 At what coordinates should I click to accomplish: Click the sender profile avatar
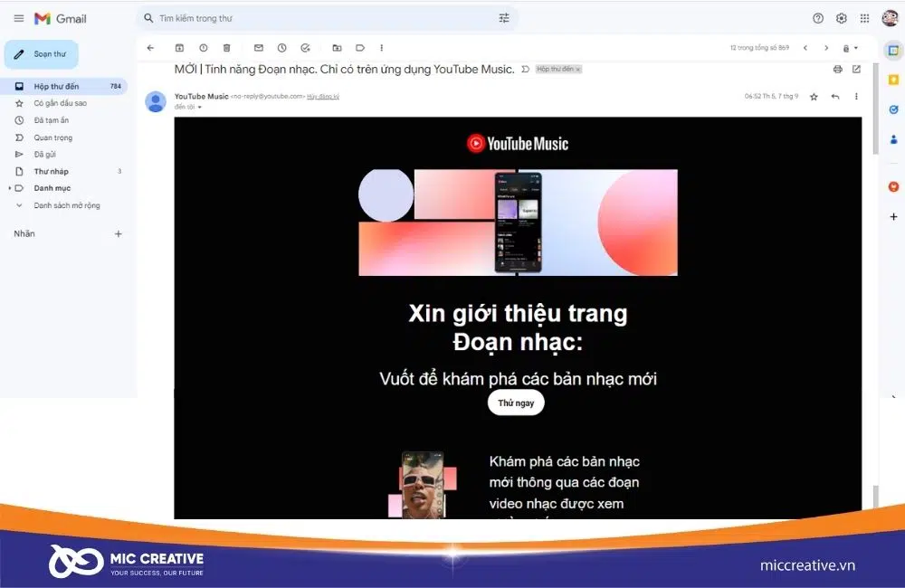point(156,101)
